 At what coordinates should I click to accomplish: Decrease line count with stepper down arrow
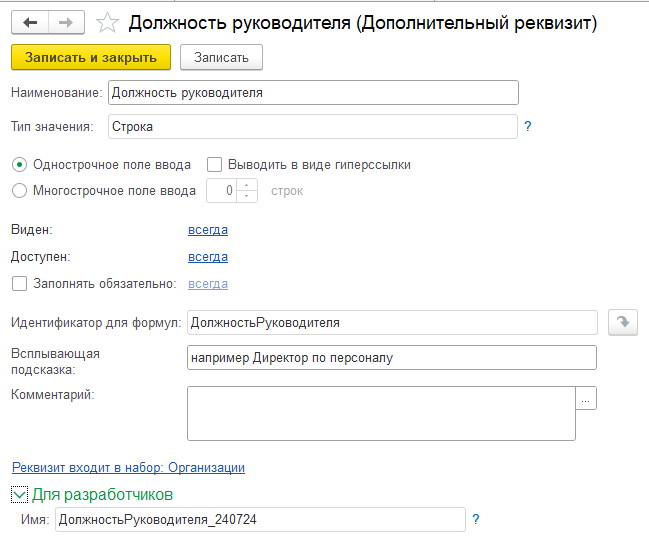248,195
